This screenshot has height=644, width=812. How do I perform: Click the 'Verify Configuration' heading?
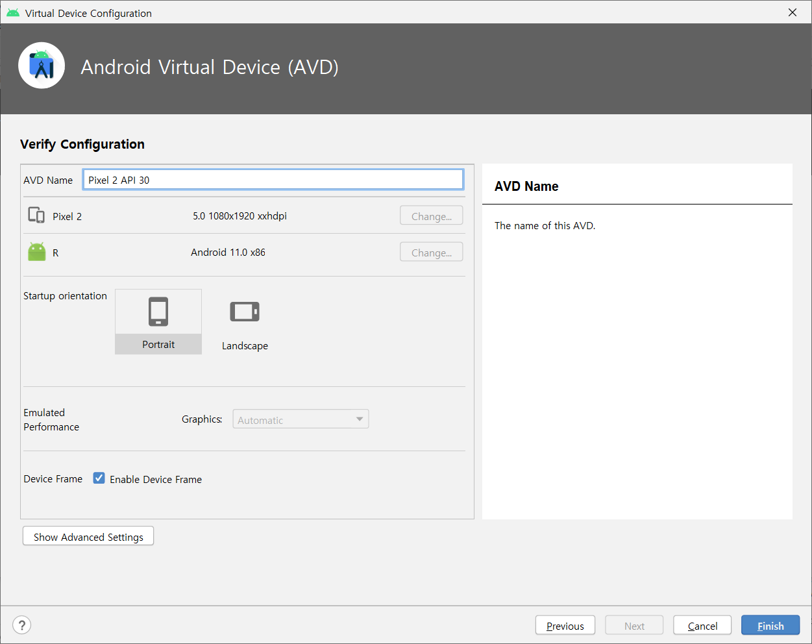(x=82, y=144)
